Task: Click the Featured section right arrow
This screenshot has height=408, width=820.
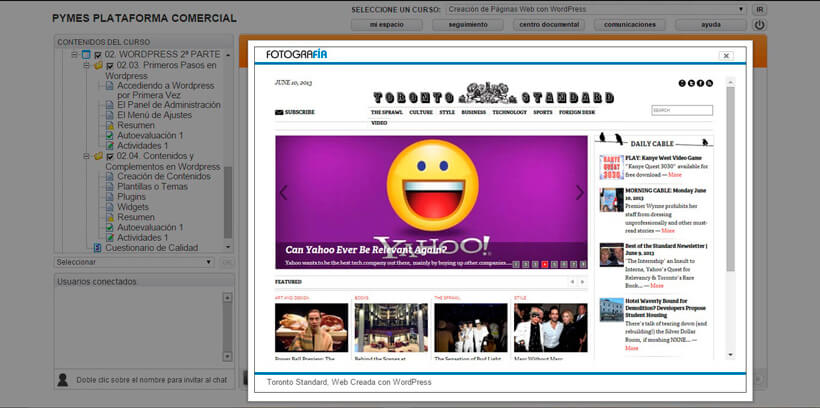Action: tap(582, 282)
